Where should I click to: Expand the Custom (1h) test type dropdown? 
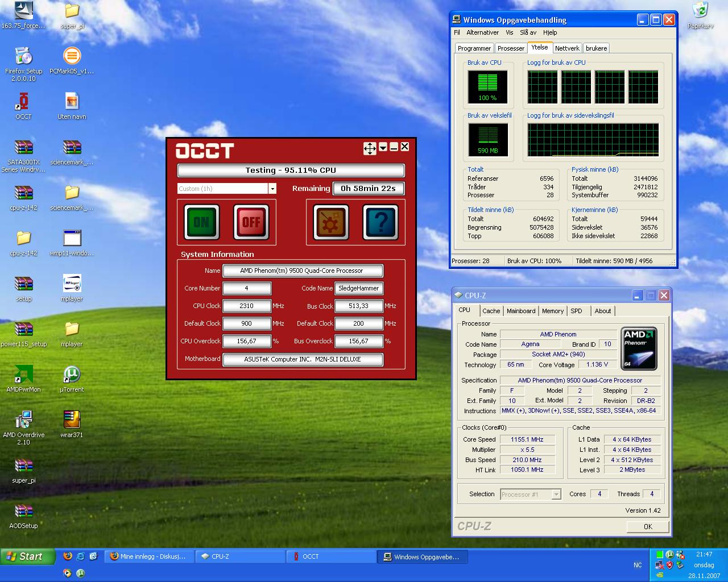click(x=272, y=189)
